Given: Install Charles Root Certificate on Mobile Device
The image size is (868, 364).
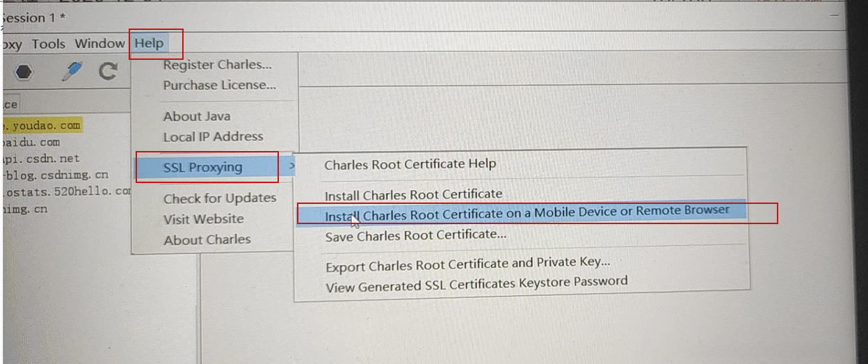Looking at the screenshot, I should tap(522, 213).
